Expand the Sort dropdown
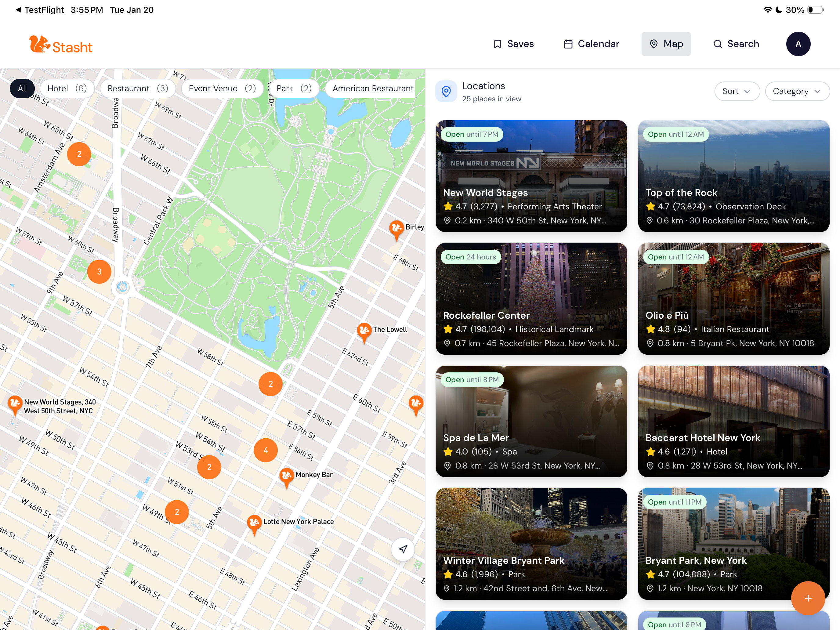The image size is (840, 630). [737, 91]
